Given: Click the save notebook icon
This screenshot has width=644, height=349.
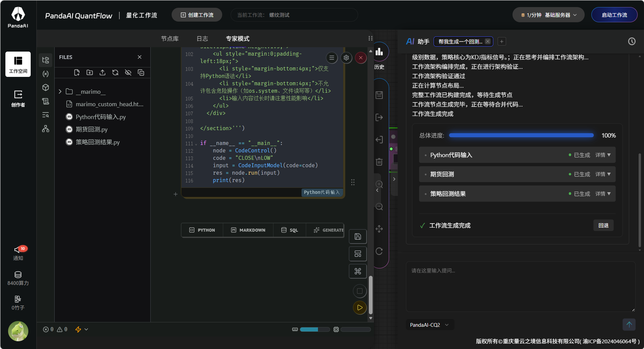Looking at the screenshot, I should (358, 236).
